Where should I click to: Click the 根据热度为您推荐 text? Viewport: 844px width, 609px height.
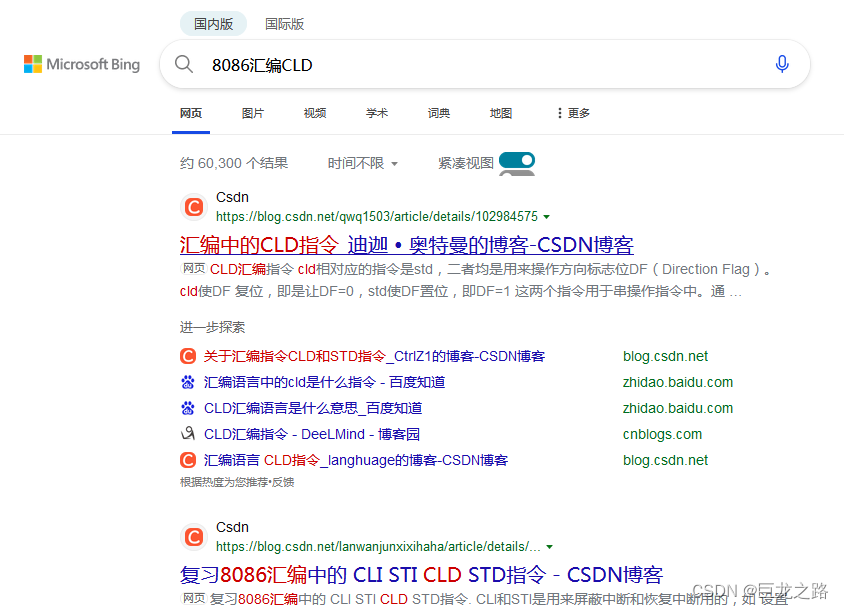224,482
